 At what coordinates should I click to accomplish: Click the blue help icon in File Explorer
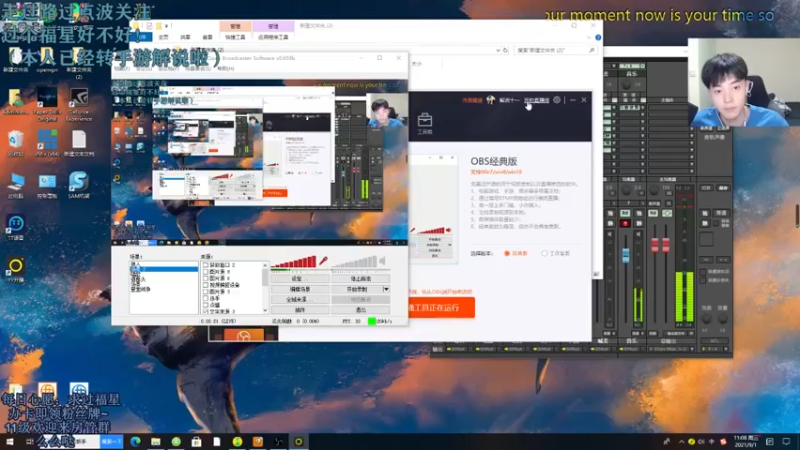pos(598,37)
